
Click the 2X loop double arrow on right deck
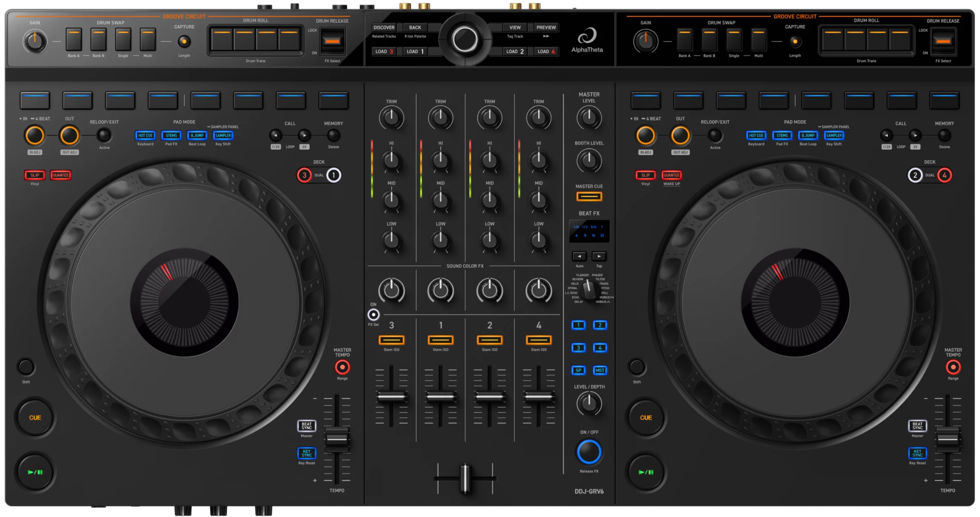tap(915, 135)
